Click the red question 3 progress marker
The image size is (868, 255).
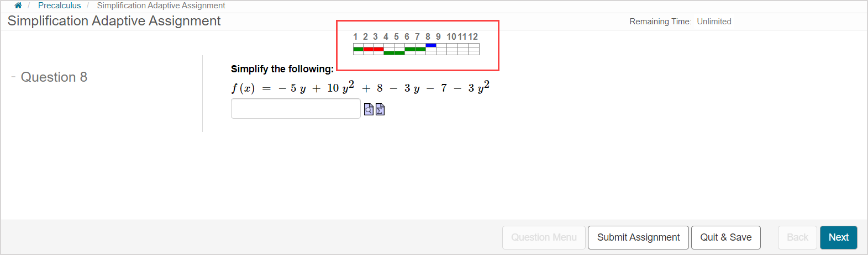(378, 49)
